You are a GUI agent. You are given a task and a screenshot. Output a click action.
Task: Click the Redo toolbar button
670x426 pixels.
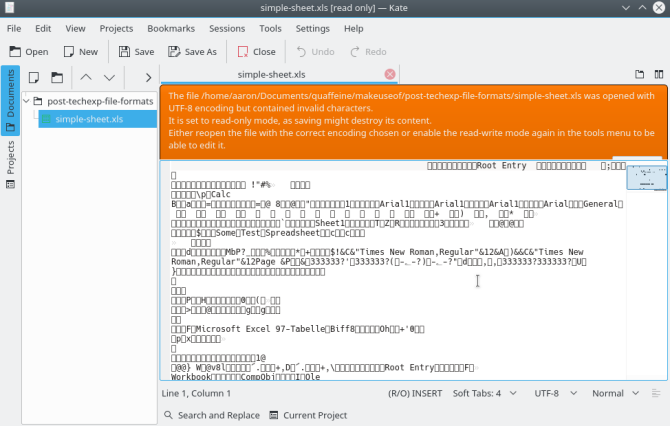tap(368, 52)
